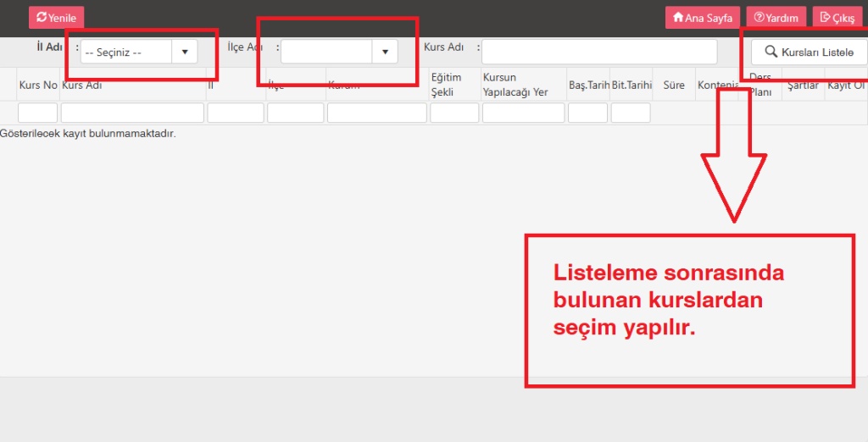Viewport: 868px width, 442px height.
Task: Click the Yenile refresh button
Action: (x=56, y=18)
